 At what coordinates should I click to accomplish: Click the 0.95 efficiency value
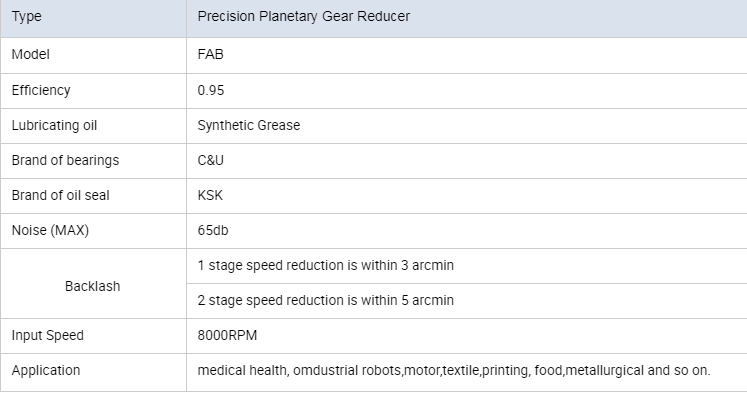(x=211, y=90)
